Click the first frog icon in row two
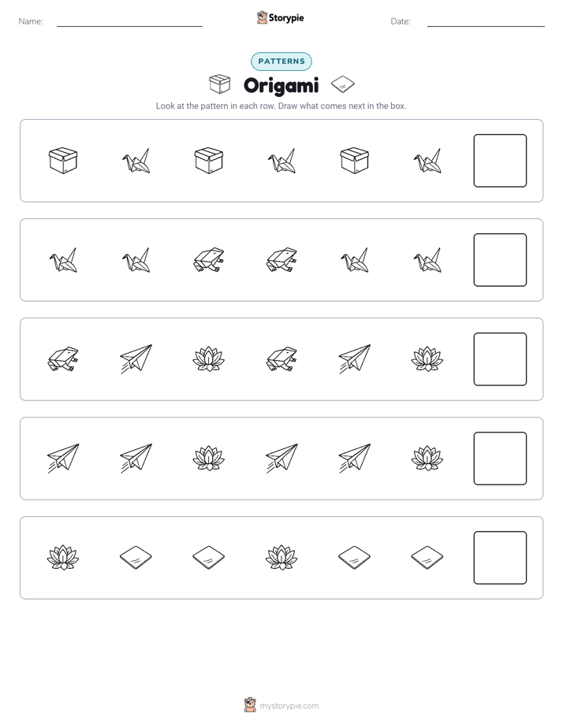Screen dimensions: 563x728 209,260
